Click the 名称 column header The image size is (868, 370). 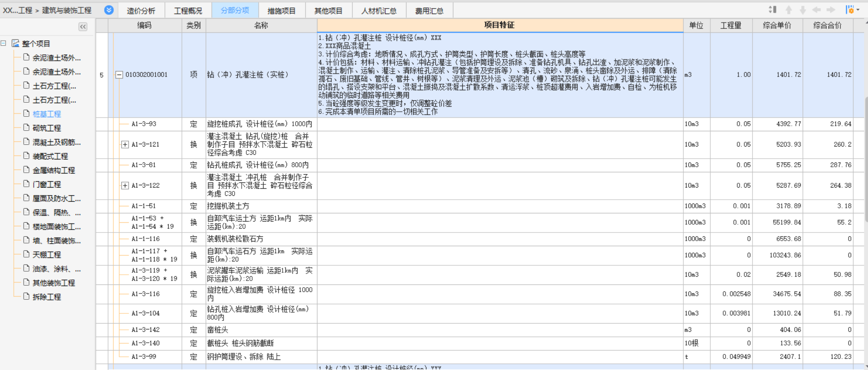click(261, 25)
